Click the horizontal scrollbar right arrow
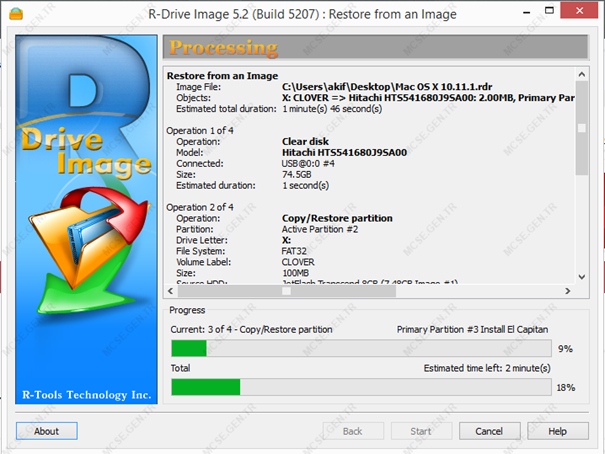 (568, 291)
